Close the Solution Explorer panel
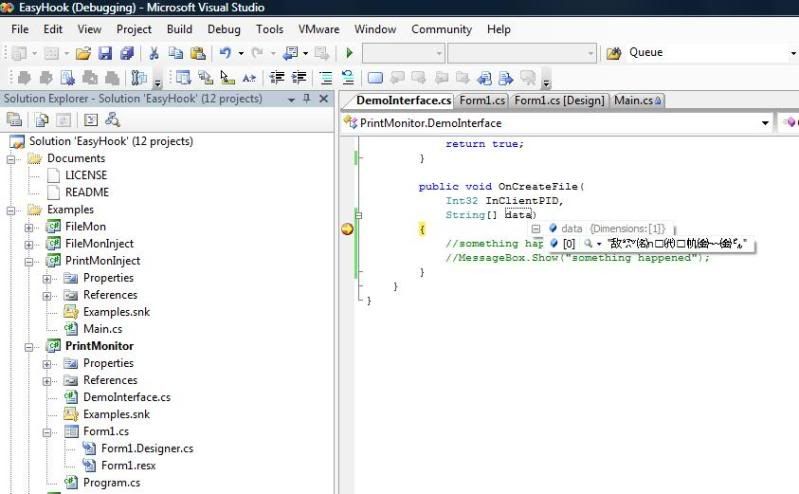Screen dimensions: 799x494 point(324,98)
